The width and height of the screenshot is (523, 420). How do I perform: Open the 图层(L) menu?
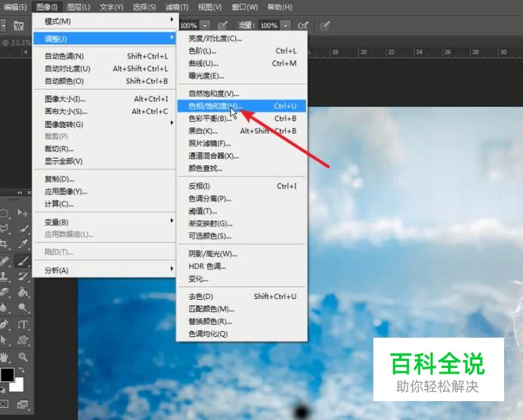pos(79,7)
